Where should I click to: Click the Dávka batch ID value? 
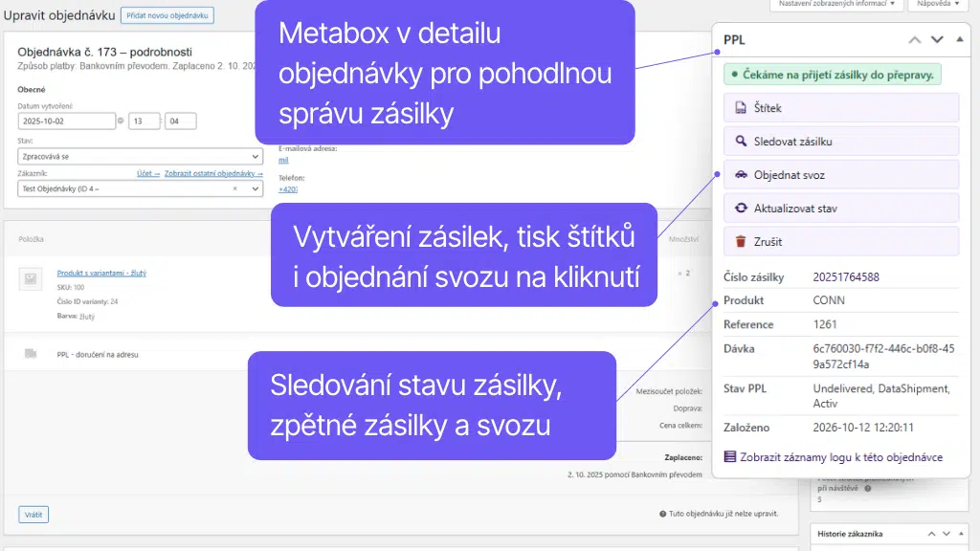click(883, 356)
